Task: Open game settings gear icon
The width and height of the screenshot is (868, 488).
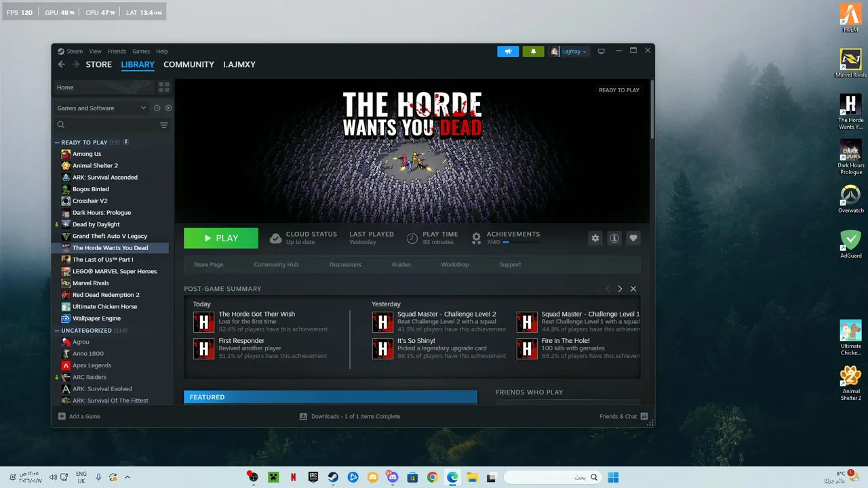Action: pyautogui.click(x=595, y=238)
